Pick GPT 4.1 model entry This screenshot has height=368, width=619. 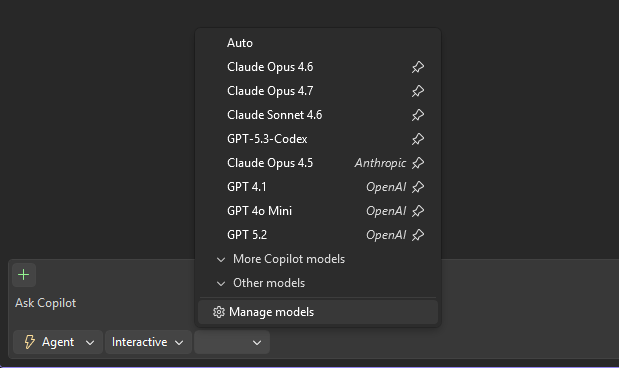pos(318,187)
